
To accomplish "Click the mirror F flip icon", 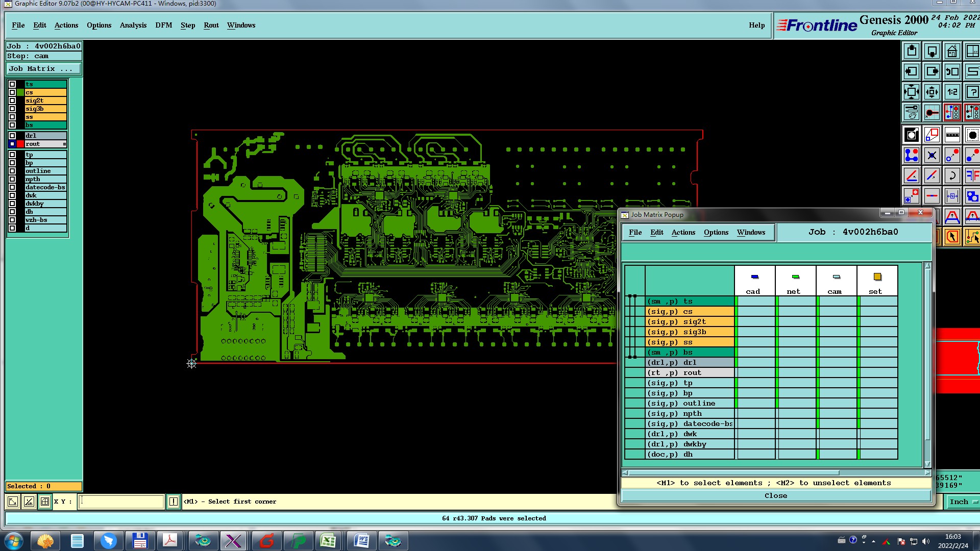I will tap(972, 176).
